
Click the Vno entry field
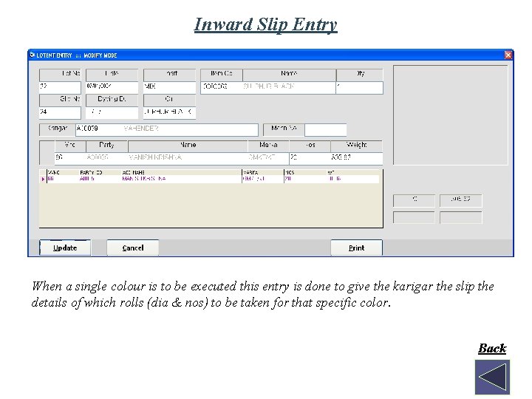coord(70,158)
